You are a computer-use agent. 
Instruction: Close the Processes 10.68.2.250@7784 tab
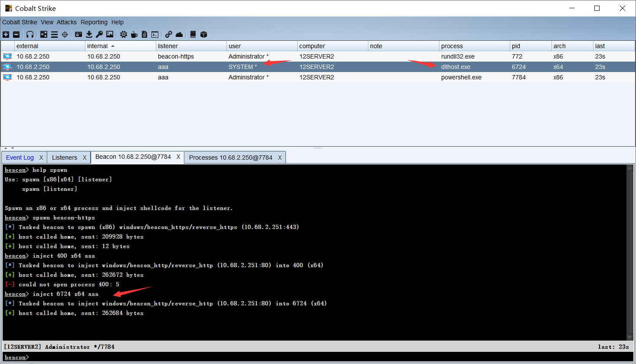tap(280, 157)
